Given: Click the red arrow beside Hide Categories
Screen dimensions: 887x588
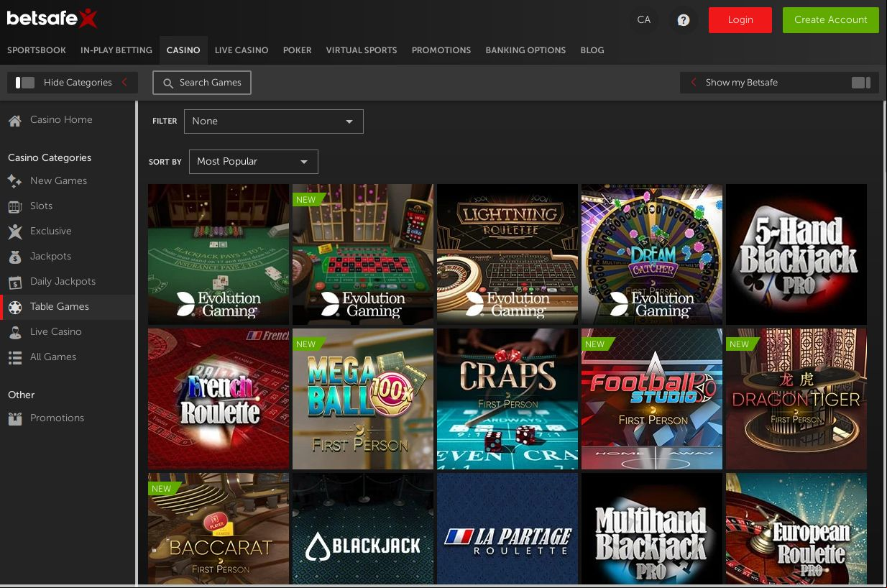Looking at the screenshot, I should pos(124,82).
